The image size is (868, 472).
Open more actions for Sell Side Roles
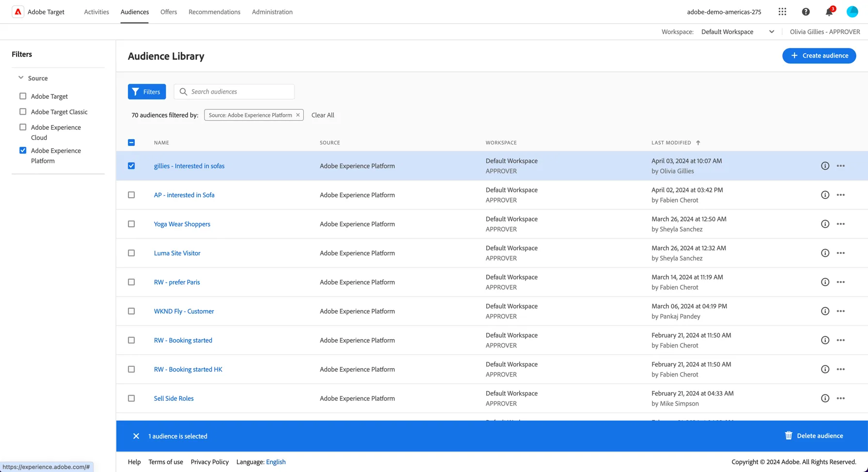[841, 398]
